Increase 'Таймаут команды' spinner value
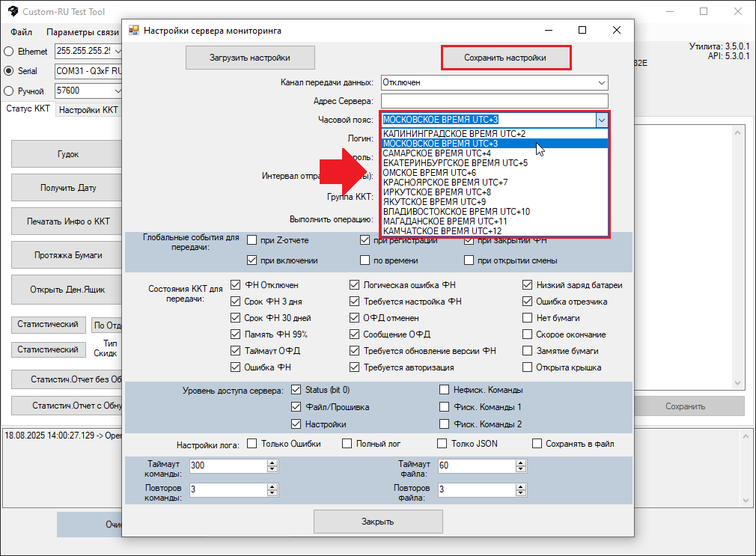 coord(271,462)
